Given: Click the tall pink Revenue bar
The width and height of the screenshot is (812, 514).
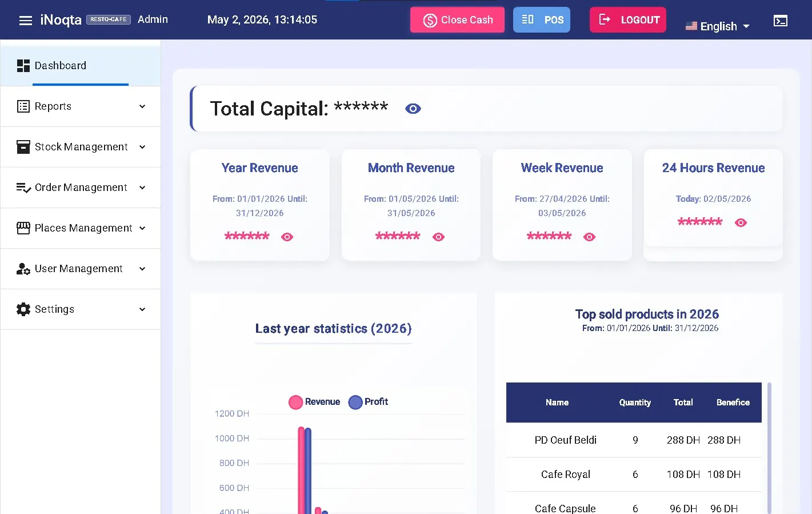Looking at the screenshot, I should click(301, 470).
